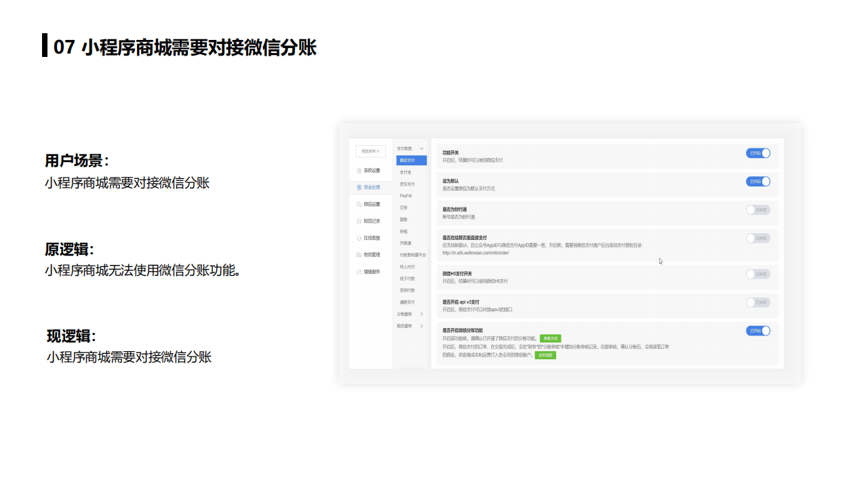Select 微信支付 payment method
This screenshot has height=488, width=868.
pyautogui.click(x=412, y=161)
